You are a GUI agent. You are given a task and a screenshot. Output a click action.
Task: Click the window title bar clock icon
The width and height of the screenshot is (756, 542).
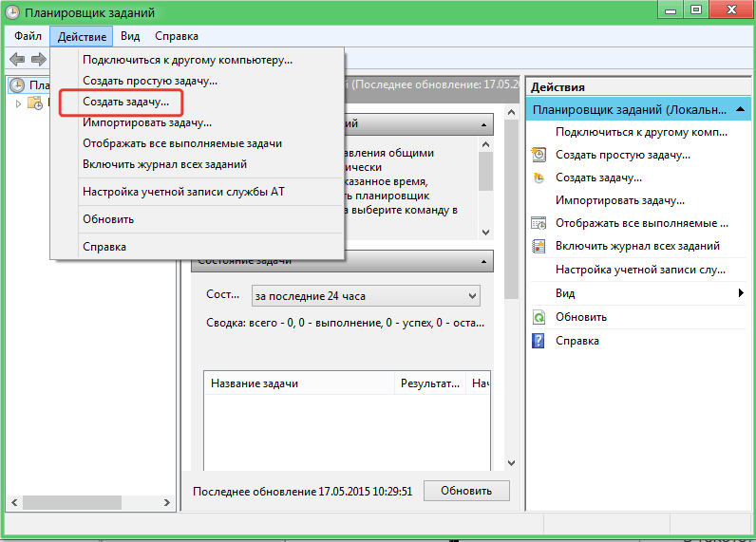click(12, 12)
